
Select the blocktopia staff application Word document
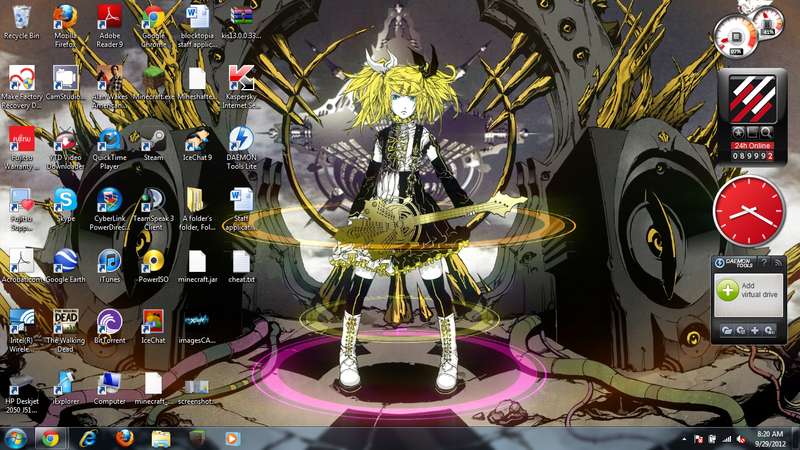click(x=197, y=27)
